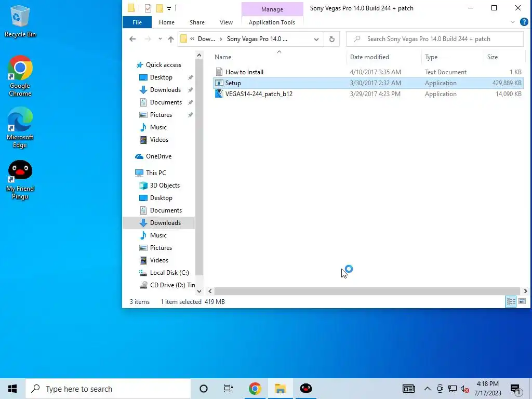Screen dimensions: 532x399
Task: Open pinned Desktop under Quick access
Action: click(161, 77)
